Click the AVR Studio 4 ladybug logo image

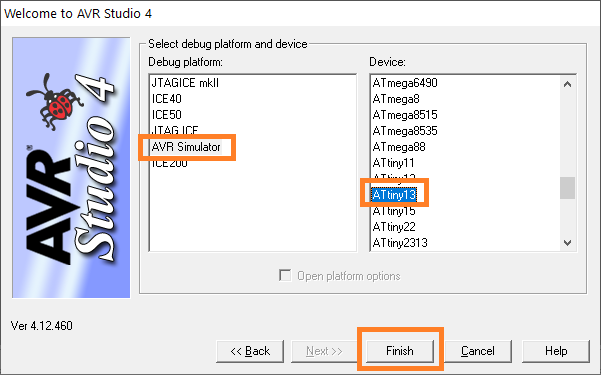tap(71, 168)
